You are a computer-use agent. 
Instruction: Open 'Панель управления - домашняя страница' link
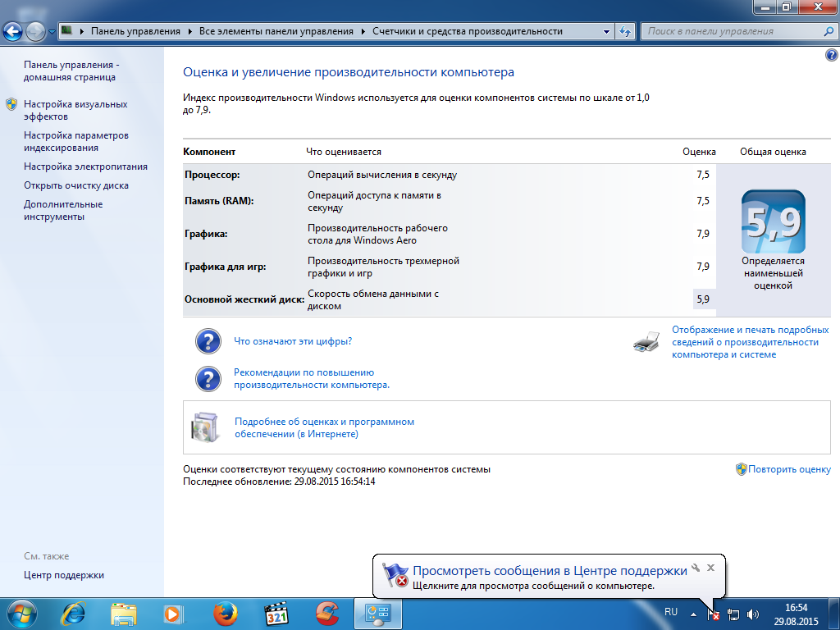pos(71,71)
